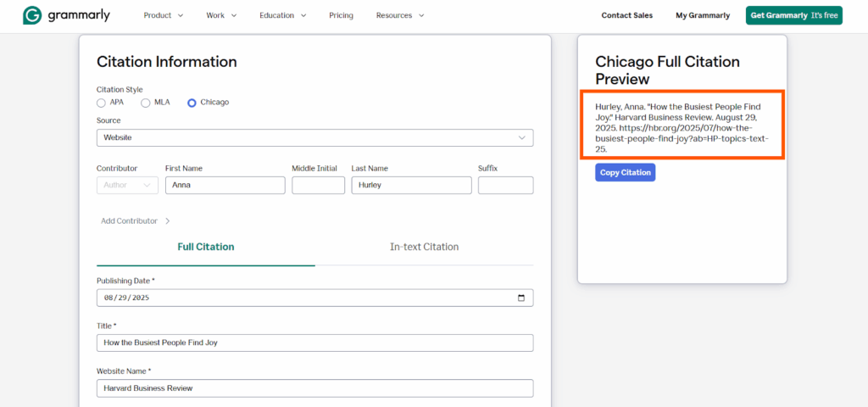Switch to the In-text Citation tab

424,247
